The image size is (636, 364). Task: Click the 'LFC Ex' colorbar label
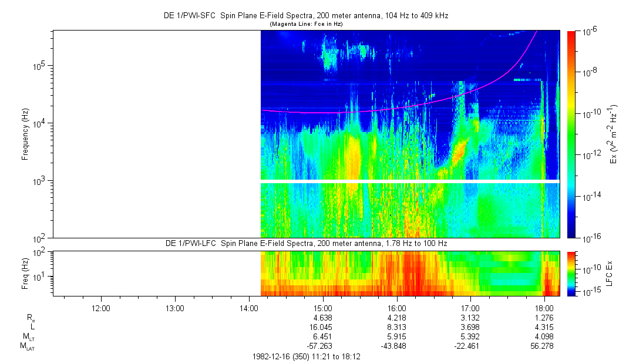[x=611, y=272]
